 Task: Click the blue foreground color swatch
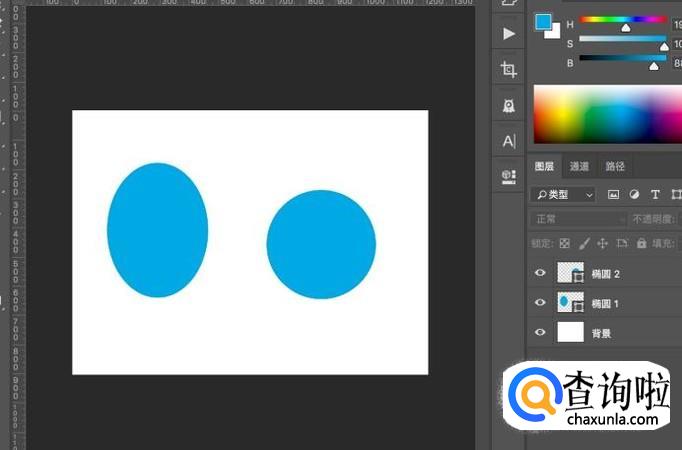click(x=543, y=22)
